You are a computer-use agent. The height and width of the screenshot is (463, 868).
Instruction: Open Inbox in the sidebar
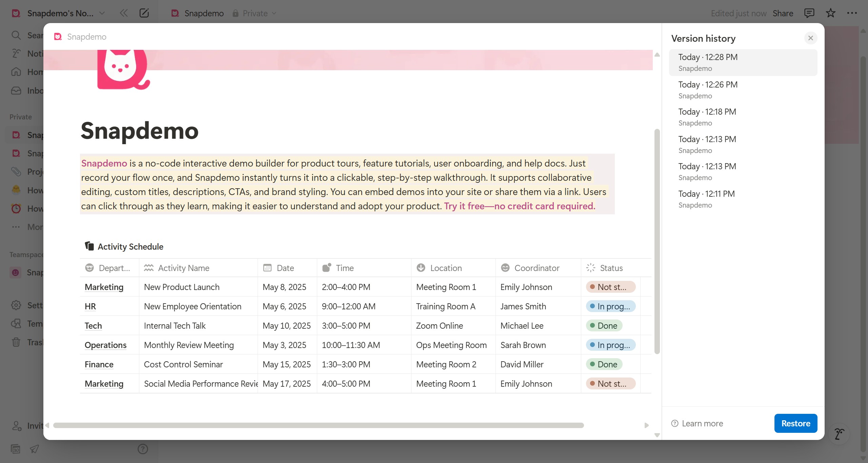[x=26, y=91]
